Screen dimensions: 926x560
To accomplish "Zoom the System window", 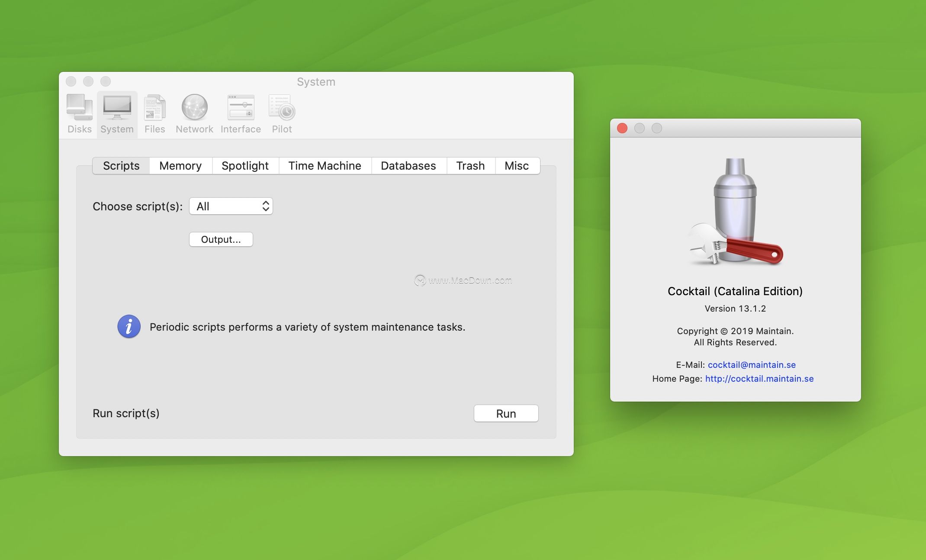I will click(106, 81).
